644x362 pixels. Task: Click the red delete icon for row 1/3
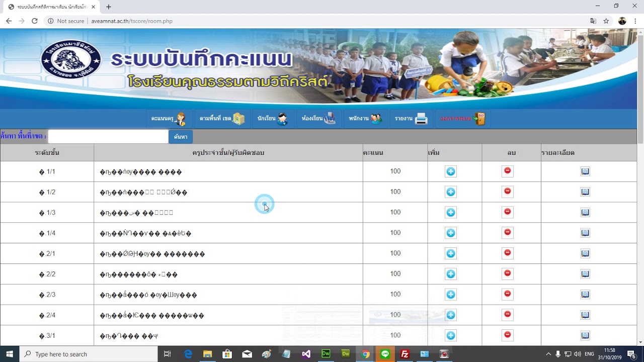click(x=508, y=212)
